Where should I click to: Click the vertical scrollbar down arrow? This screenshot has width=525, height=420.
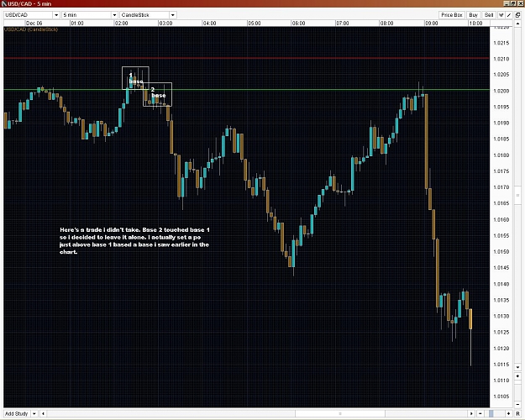click(x=517, y=367)
